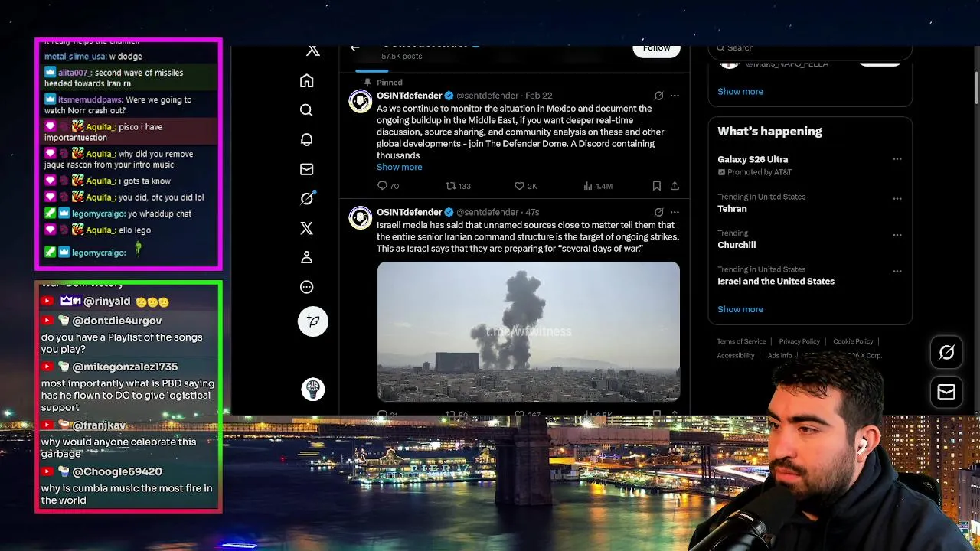
Task: Click the round compose Post button
Action: [312, 321]
